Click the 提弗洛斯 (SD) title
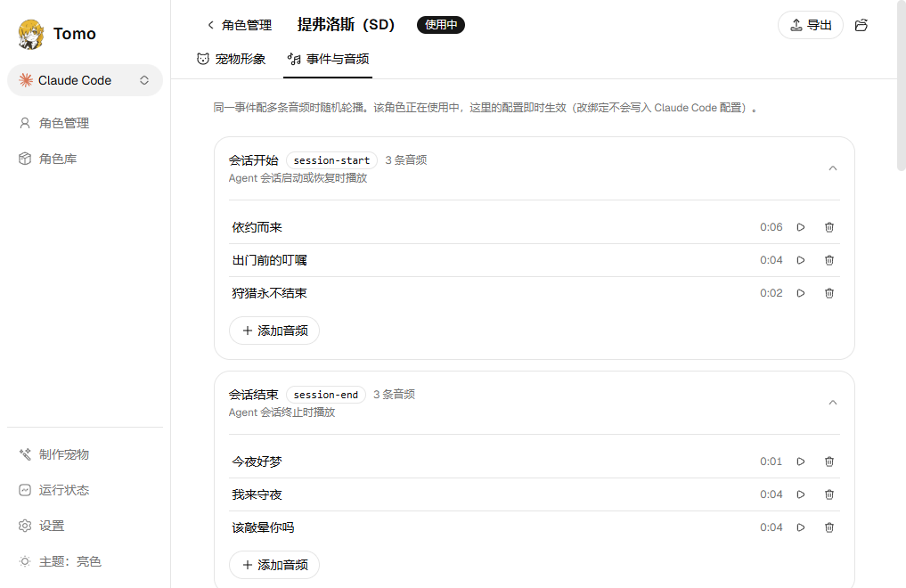 pyautogui.click(x=346, y=25)
